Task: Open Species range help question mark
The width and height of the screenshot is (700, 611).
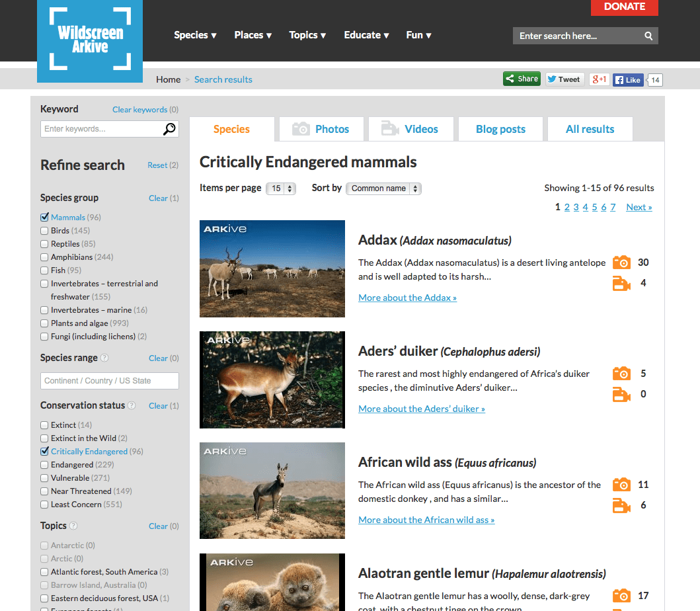Action: point(104,358)
